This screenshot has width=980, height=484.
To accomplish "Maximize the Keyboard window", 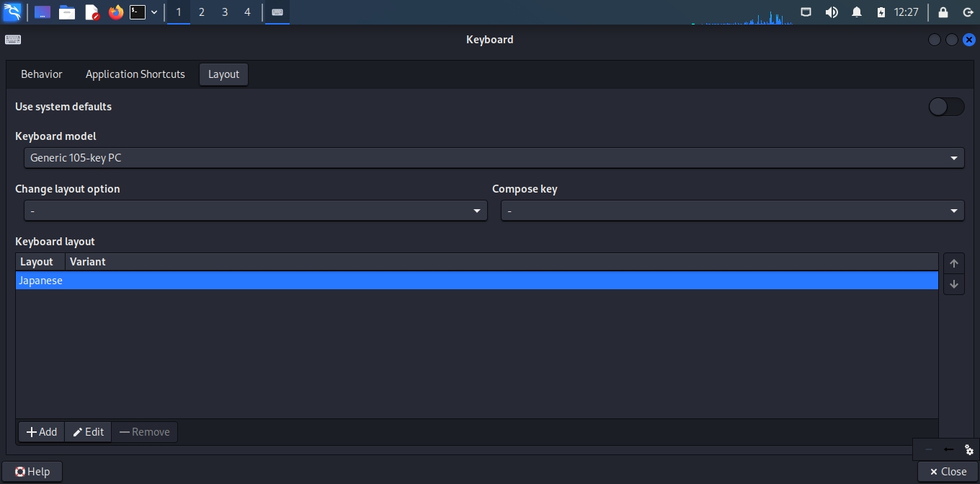I will tap(952, 40).
